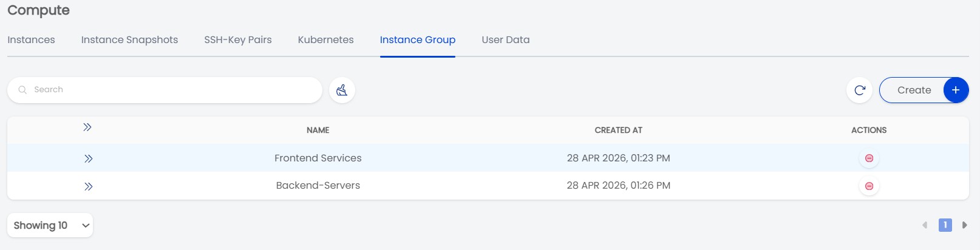980x250 pixels.
Task: Select the Backend-Servers name cell
Action: click(318, 185)
